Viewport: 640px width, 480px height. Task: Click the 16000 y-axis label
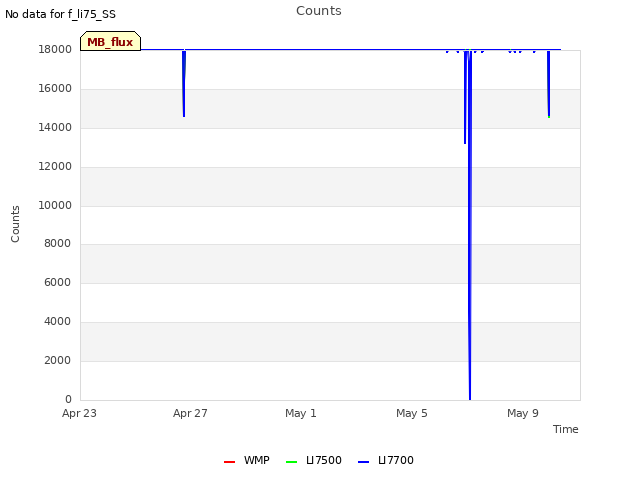click(x=55, y=89)
